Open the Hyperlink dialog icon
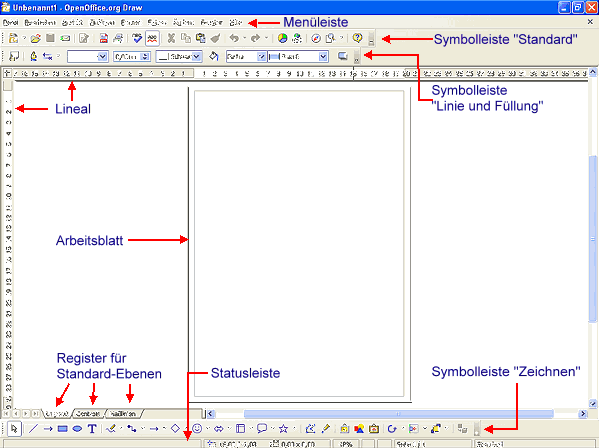 click(297, 38)
